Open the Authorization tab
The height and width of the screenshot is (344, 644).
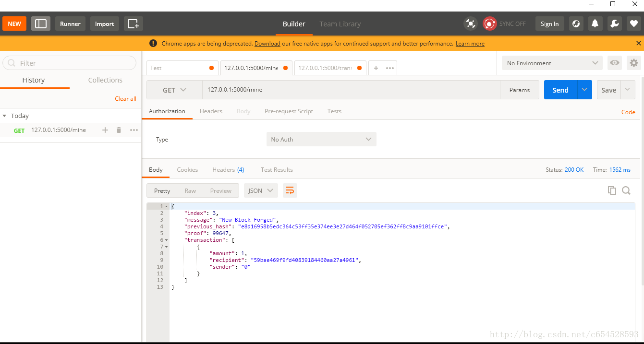click(x=167, y=111)
